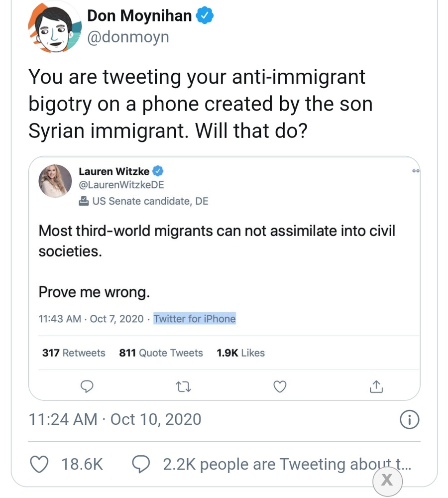Click the verified badge next to Lauren Witzke
The image size is (448, 498).
158,171
